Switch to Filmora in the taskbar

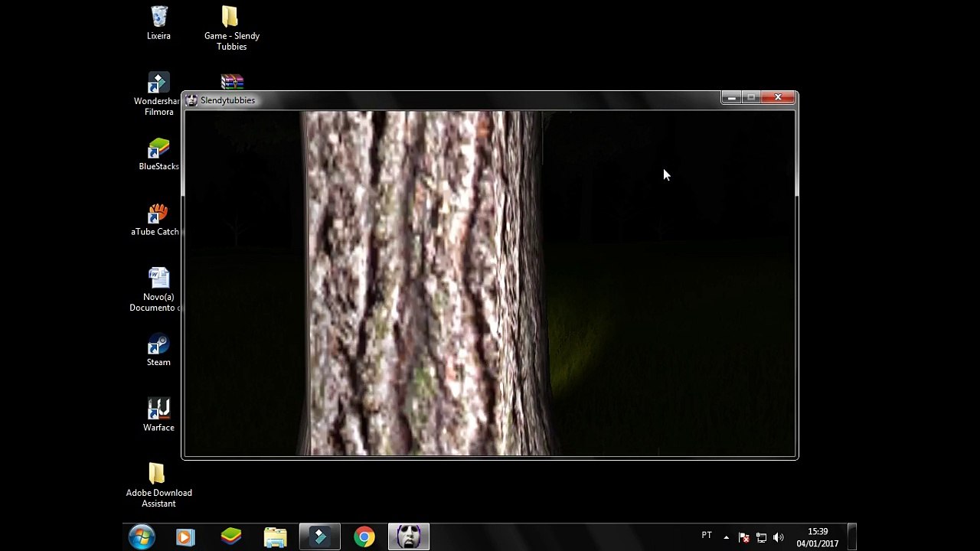pyautogui.click(x=319, y=537)
